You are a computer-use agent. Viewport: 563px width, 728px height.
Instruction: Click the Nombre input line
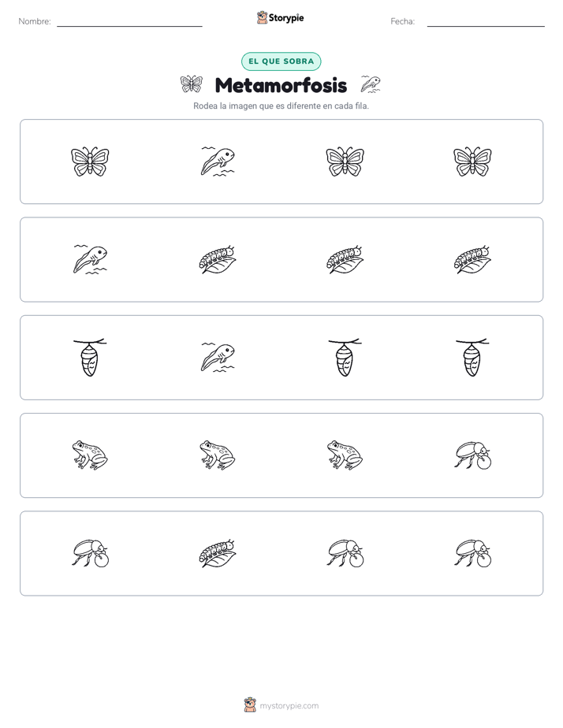click(x=129, y=22)
